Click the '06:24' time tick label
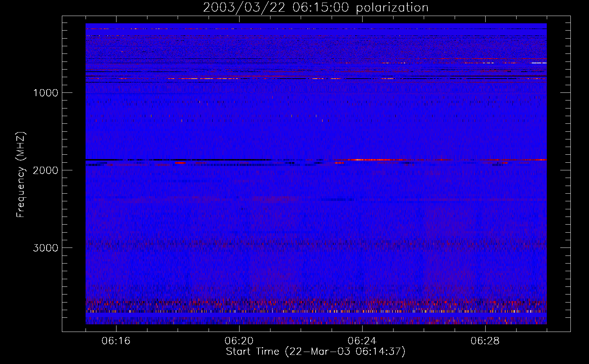 point(362,341)
